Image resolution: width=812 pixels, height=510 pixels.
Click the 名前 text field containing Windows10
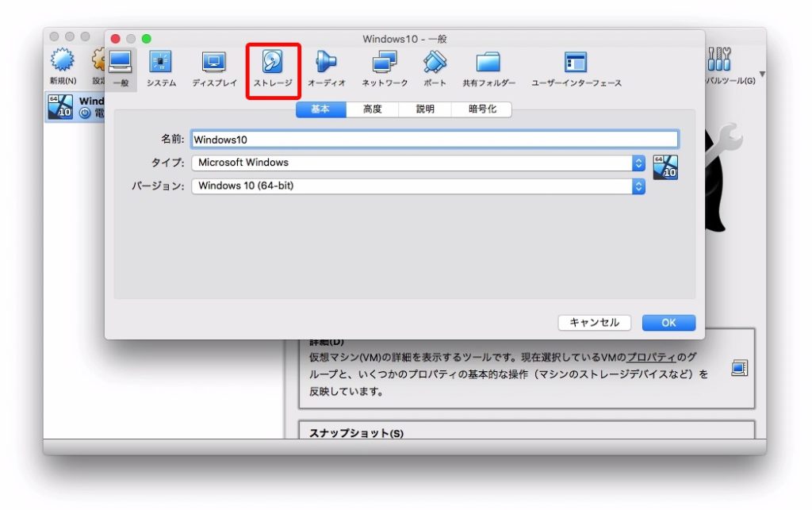(x=435, y=140)
